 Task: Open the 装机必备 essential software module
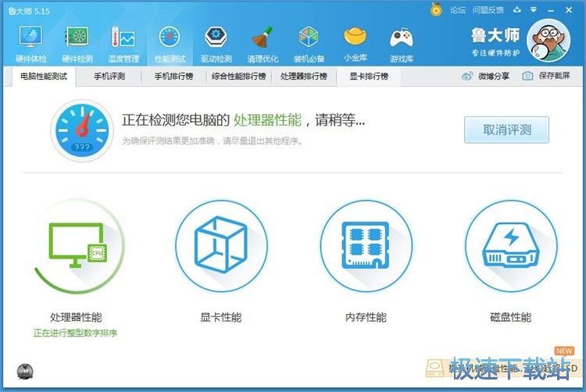[309, 44]
